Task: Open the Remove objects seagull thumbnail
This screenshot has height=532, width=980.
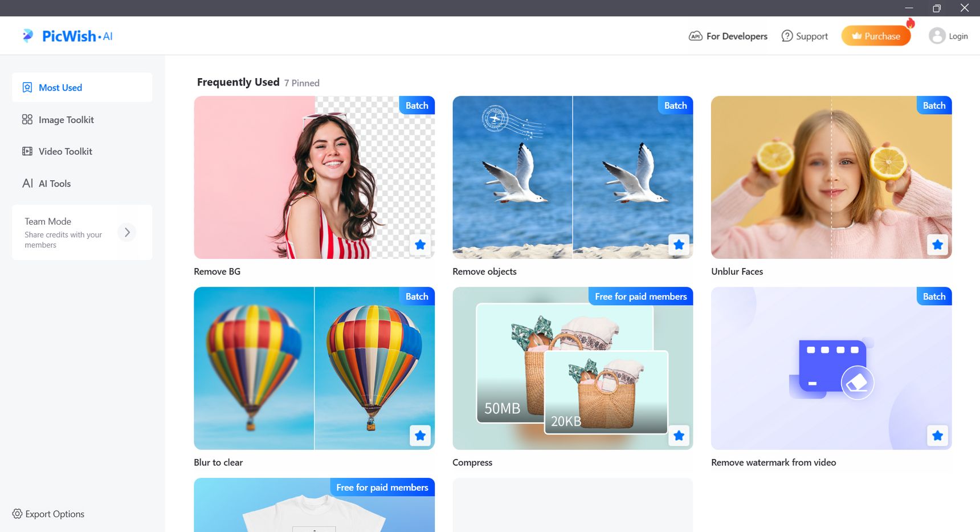Action: click(573, 177)
